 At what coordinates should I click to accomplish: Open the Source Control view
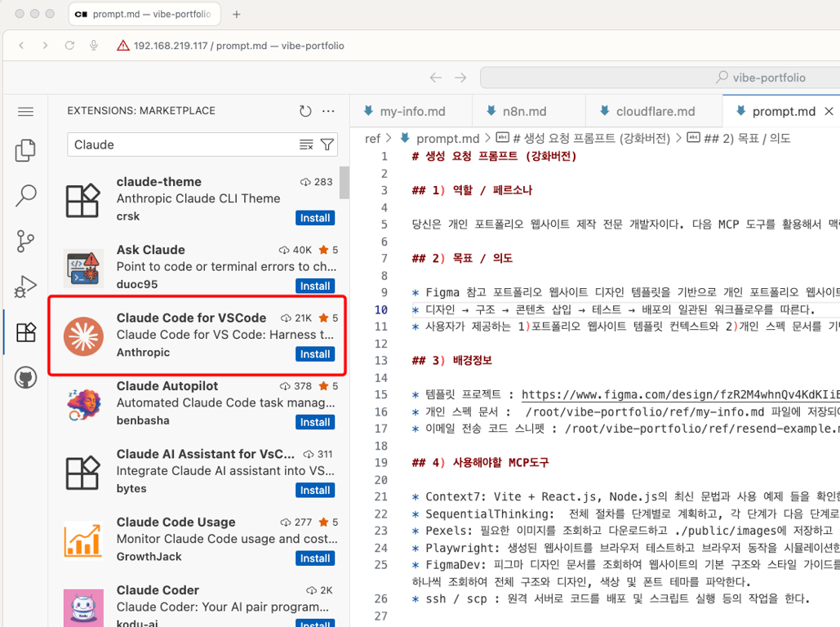25,241
